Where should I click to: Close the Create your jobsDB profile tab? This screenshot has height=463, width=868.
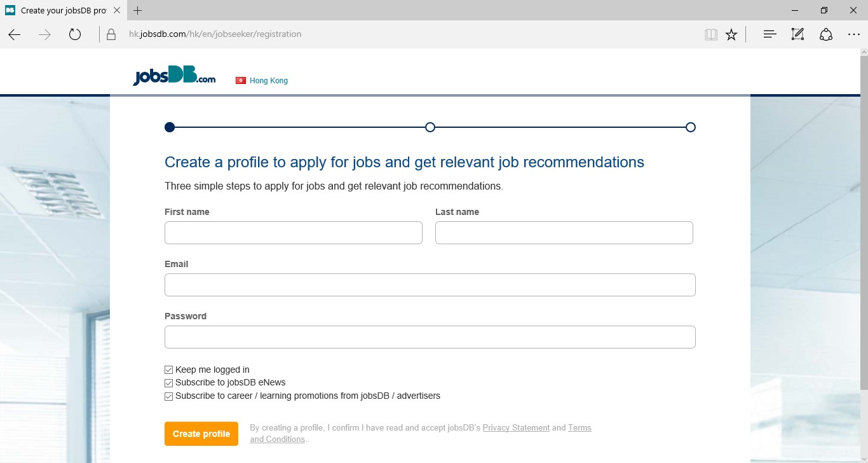coord(117,10)
